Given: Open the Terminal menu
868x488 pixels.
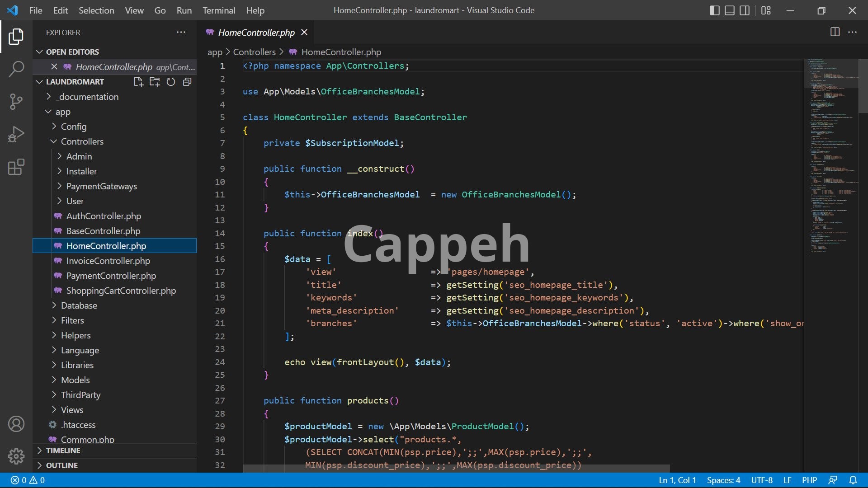Looking at the screenshot, I should pyautogui.click(x=219, y=10).
